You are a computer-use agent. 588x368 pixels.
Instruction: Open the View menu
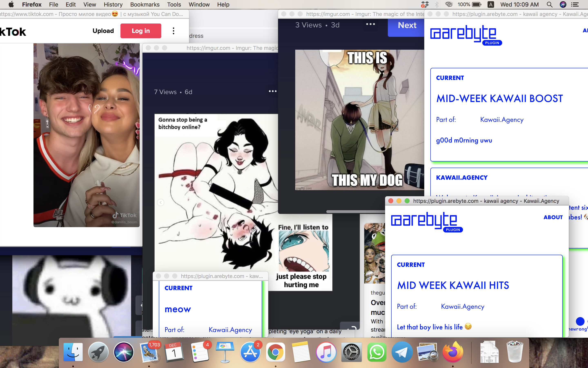click(90, 4)
